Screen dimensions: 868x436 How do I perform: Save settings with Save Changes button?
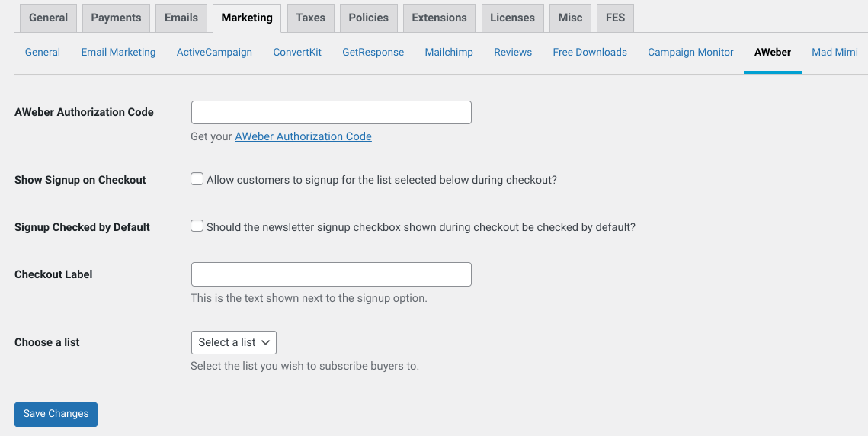(56, 415)
